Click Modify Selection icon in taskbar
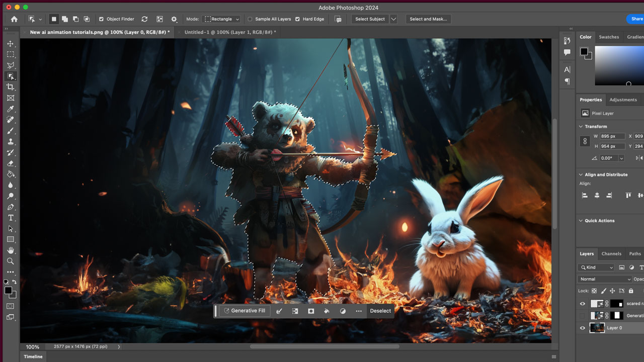Image resolution: width=644 pixels, height=362 pixels. [x=279, y=311]
